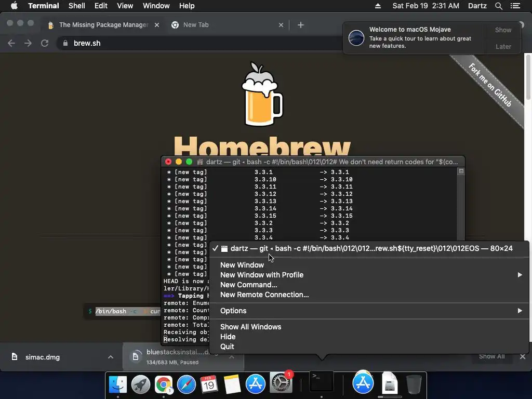The image size is (532, 399).
Task: Launch Safari compass icon in Dock
Action: tap(187, 384)
